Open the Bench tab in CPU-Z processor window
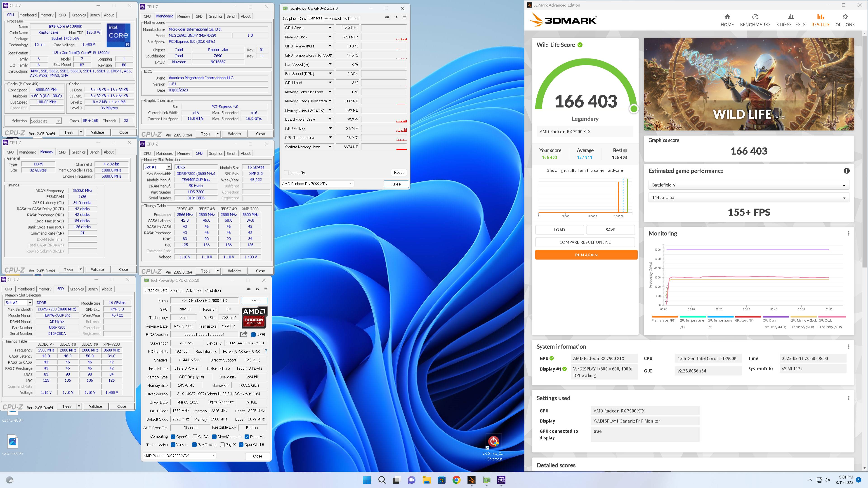This screenshot has width=868, height=488. [94, 15]
